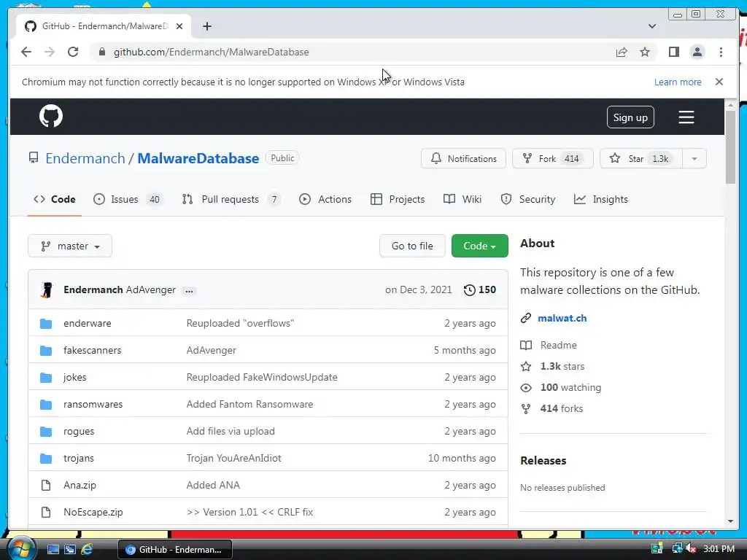Expand commit message ellipsis button

point(189,290)
